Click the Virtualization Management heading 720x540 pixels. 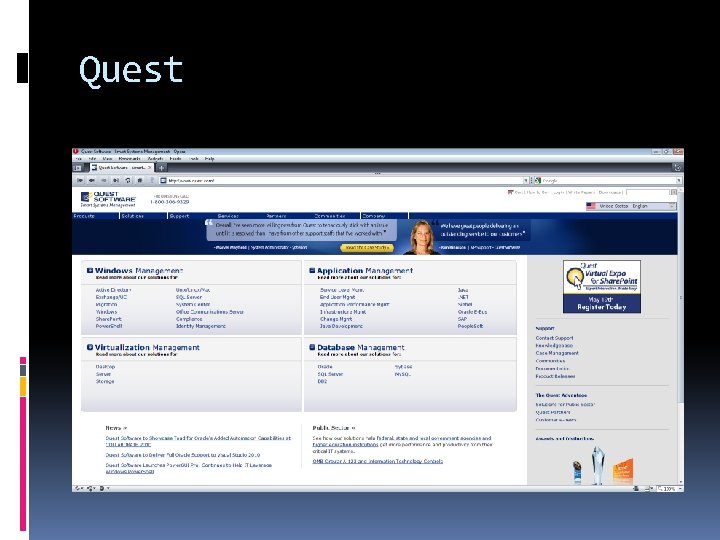coord(147,348)
